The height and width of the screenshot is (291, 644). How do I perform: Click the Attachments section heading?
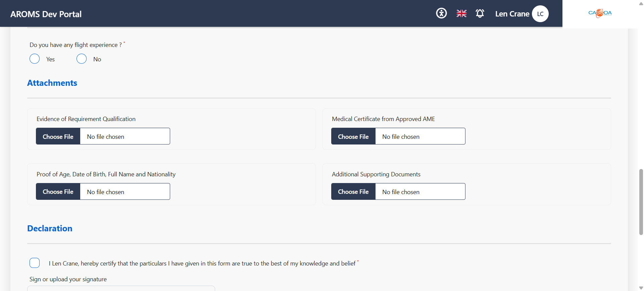[52, 83]
